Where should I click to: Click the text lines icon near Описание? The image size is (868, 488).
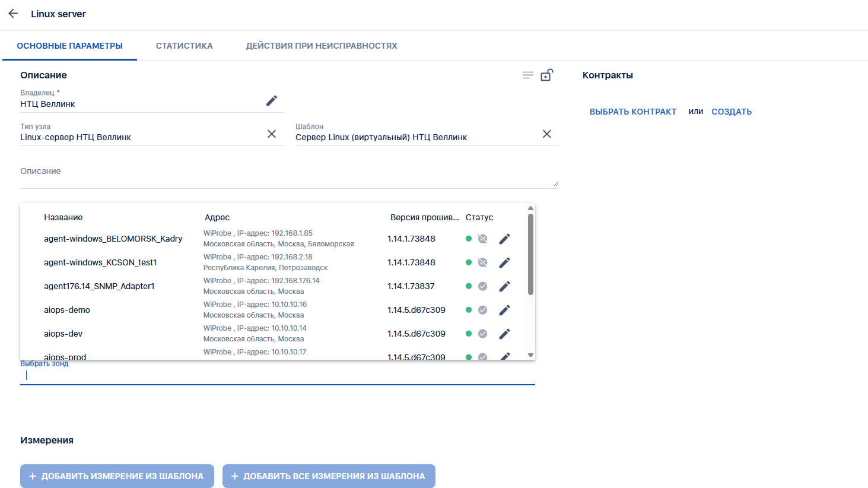coord(527,75)
